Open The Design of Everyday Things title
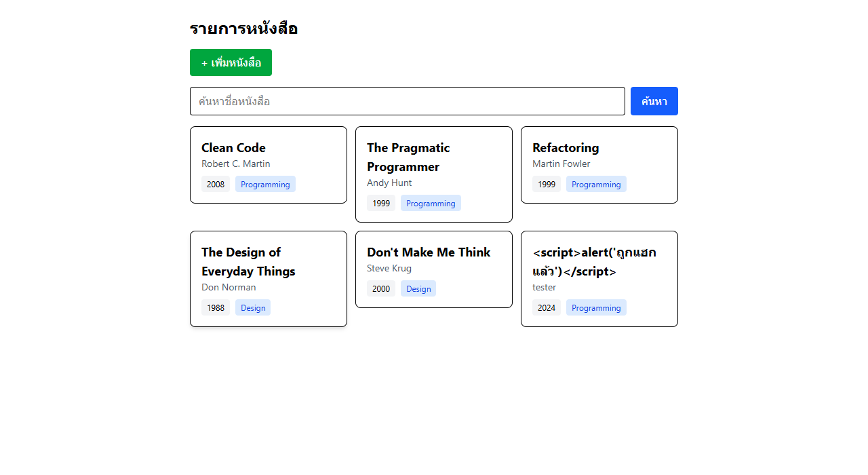868x475 pixels. [x=248, y=262]
